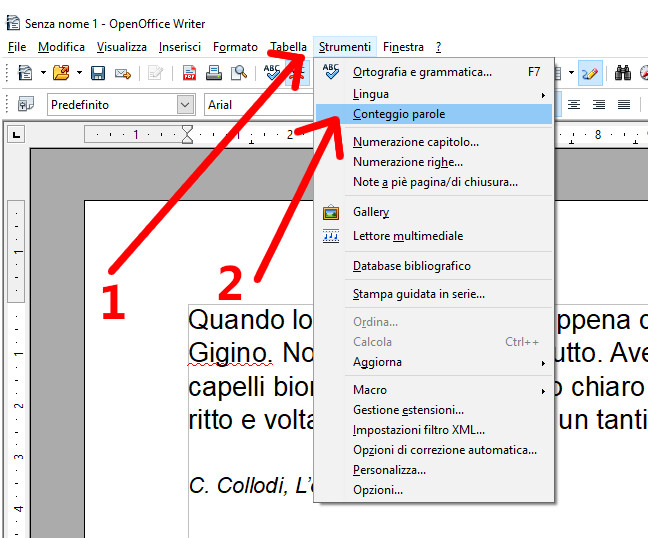Click the New document icon

point(25,73)
